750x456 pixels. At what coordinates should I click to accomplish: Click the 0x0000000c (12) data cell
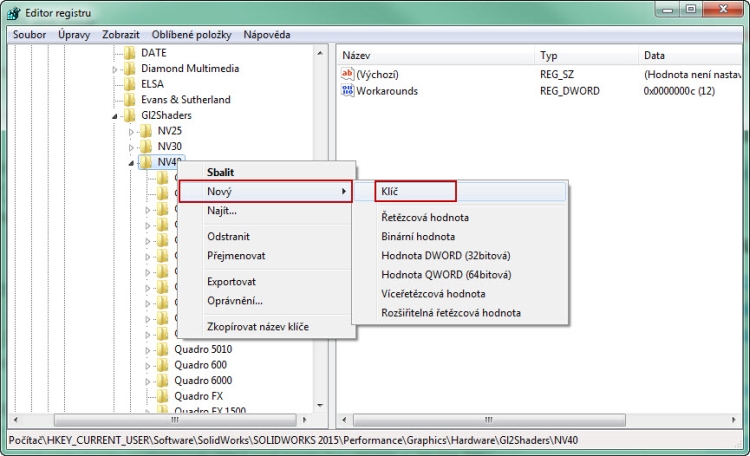679,91
